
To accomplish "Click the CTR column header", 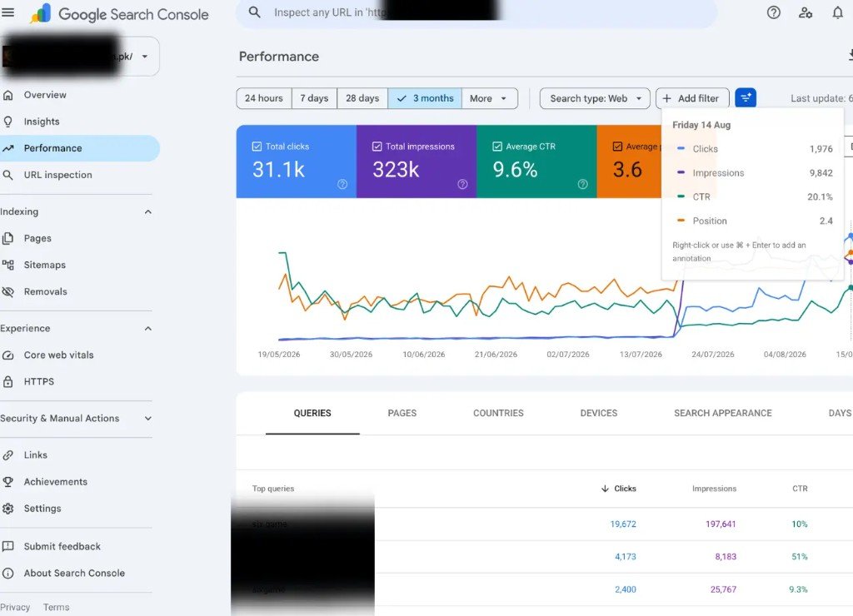I will pyautogui.click(x=800, y=489).
